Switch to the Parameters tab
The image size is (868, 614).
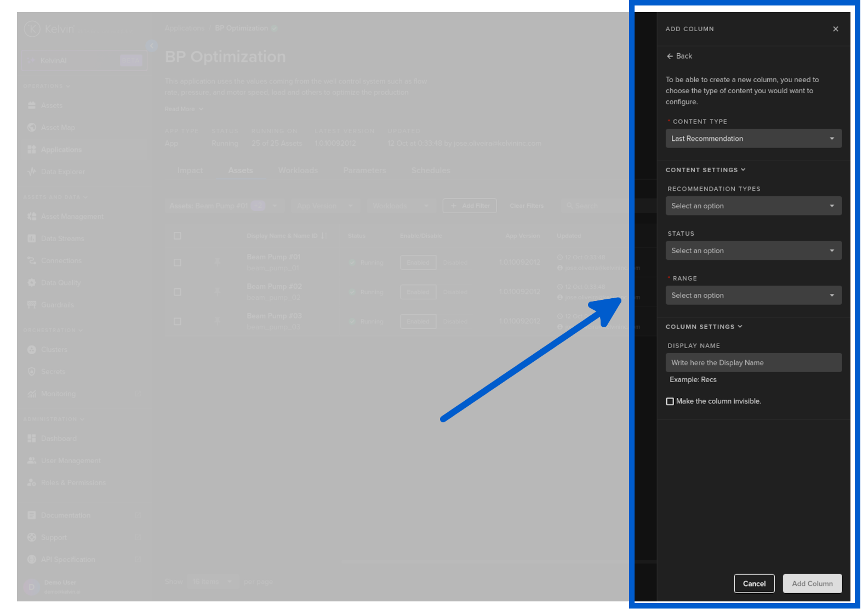click(364, 170)
